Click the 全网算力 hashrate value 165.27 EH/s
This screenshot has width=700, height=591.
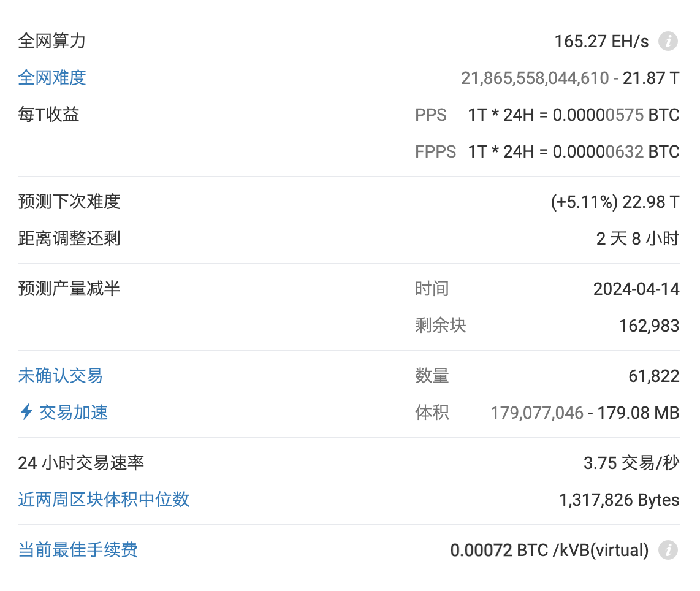(x=601, y=41)
